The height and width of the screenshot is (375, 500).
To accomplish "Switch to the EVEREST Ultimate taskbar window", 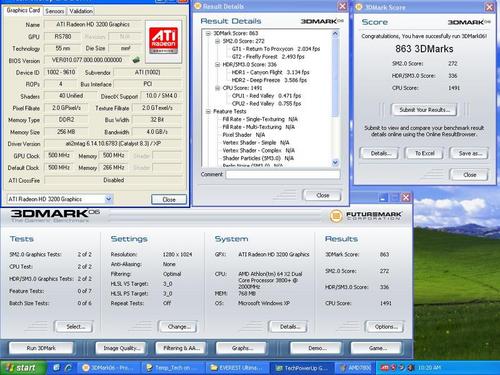I will tap(236, 368).
